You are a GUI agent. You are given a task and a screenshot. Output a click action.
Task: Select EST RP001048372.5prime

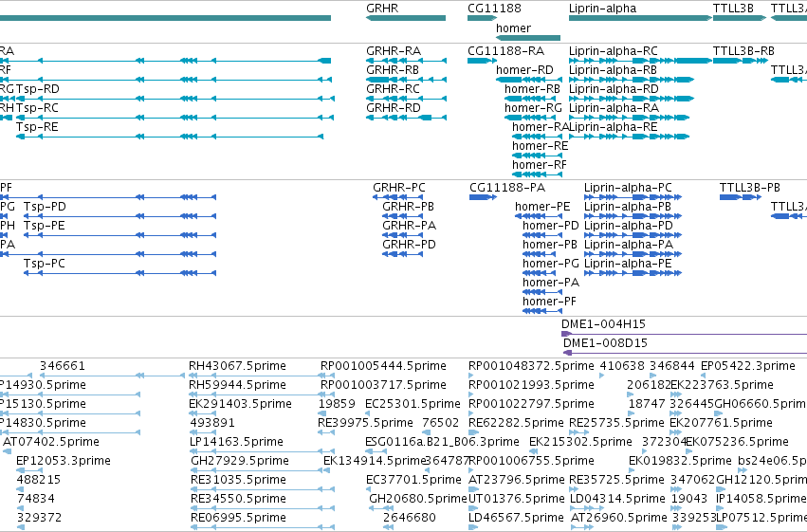tap(531, 366)
